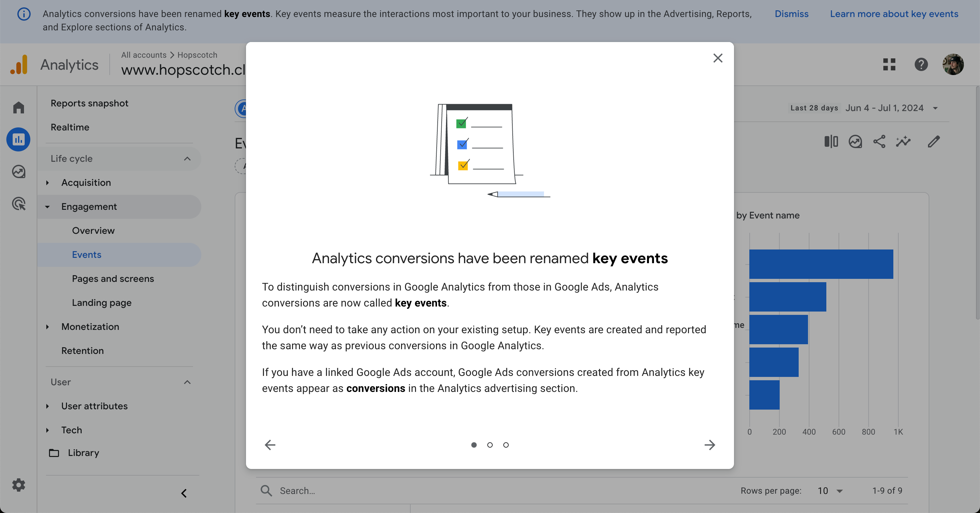Open the Realtime report

point(70,127)
